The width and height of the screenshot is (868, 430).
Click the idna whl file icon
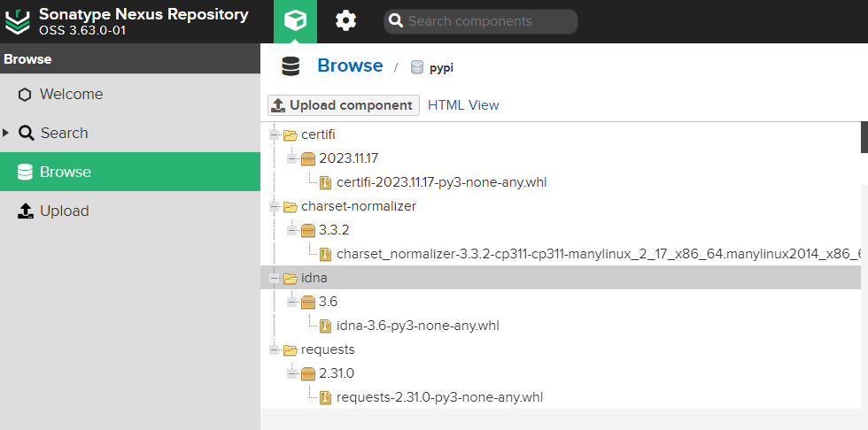coord(326,326)
